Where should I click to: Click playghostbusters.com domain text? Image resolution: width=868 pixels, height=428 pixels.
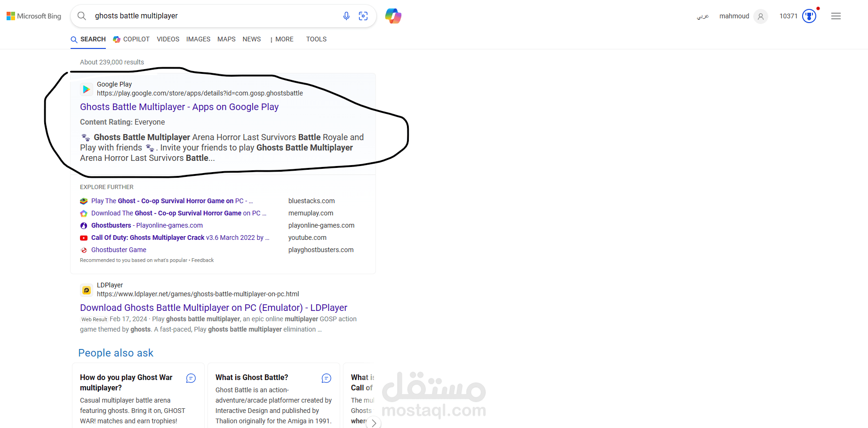(321, 250)
